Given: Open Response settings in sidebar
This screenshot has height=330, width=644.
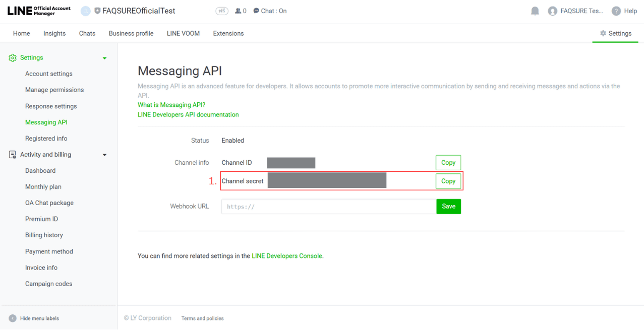Looking at the screenshot, I should pos(51,106).
